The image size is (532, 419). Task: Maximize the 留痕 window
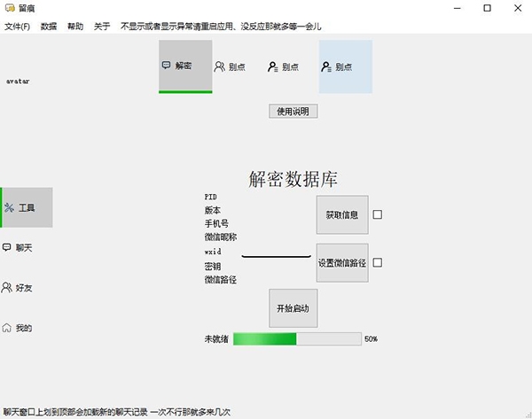[487, 8]
